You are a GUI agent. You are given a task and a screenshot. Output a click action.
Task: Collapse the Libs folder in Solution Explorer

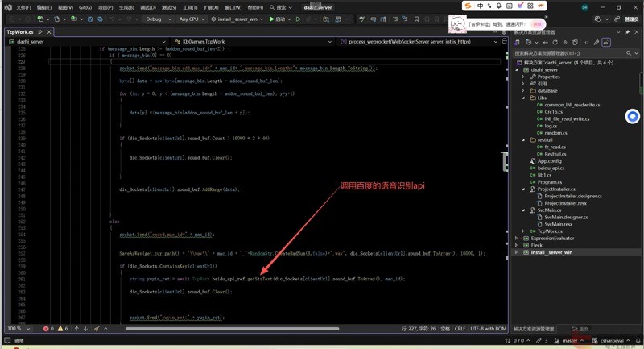point(524,98)
